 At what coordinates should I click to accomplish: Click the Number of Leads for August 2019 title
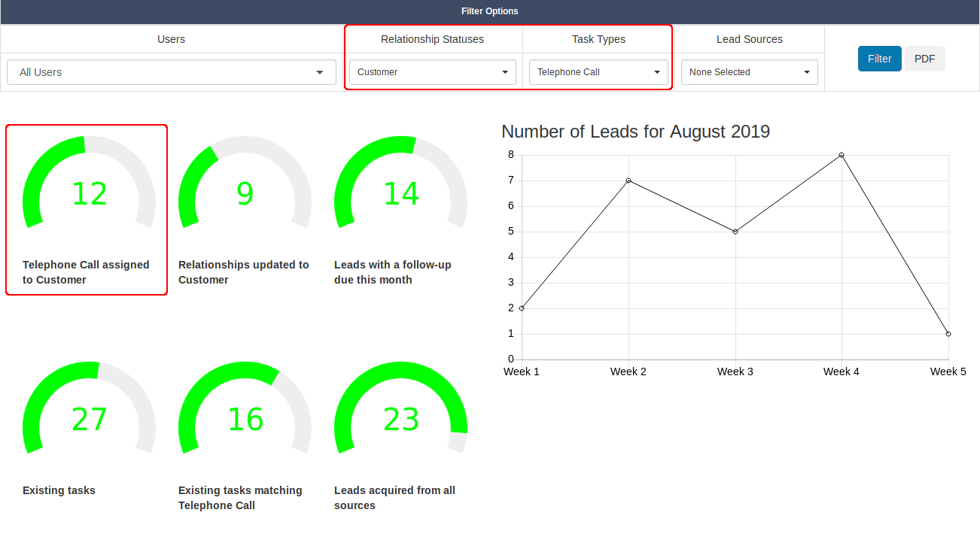[x=635, y=131]
